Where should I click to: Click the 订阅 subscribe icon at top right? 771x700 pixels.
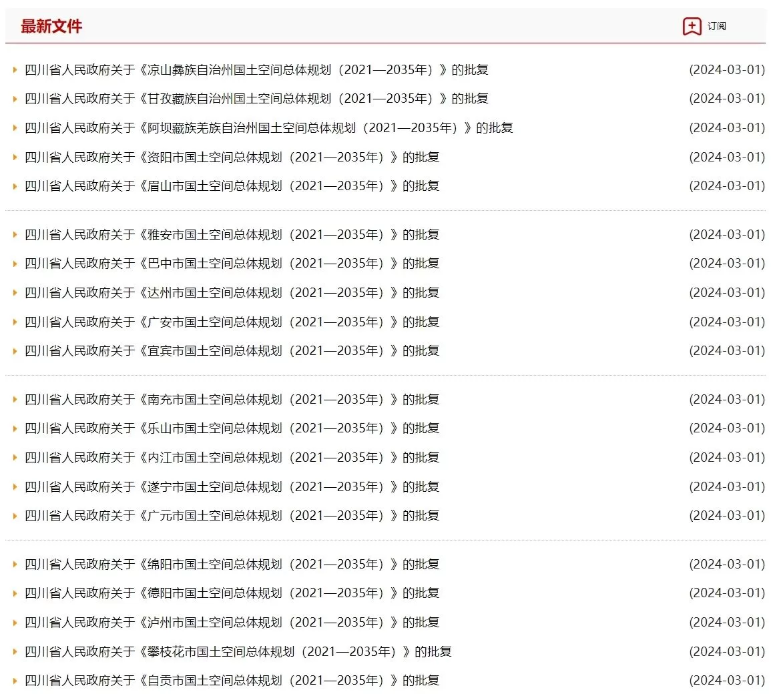tap(693, 26)
